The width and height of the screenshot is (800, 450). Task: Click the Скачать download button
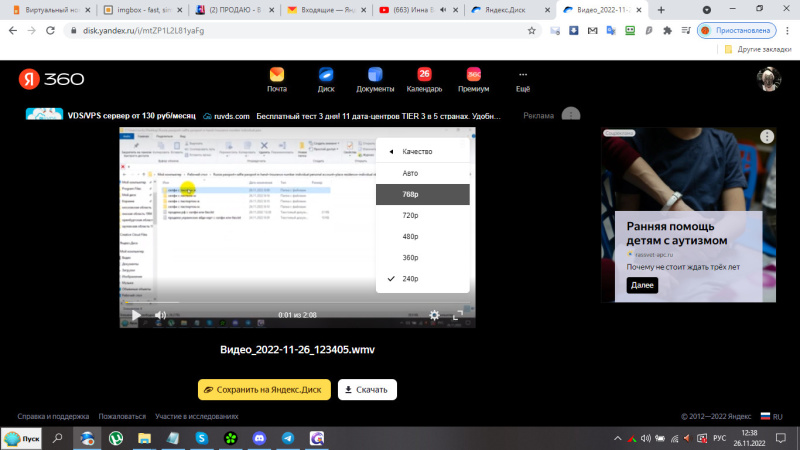(366, 389)
